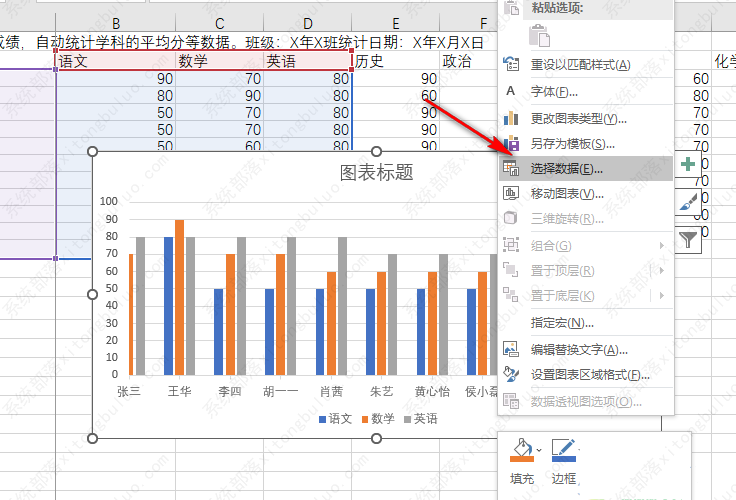
Task: Open Chart Filters funnel button
Action: click(x=688, y=240)
